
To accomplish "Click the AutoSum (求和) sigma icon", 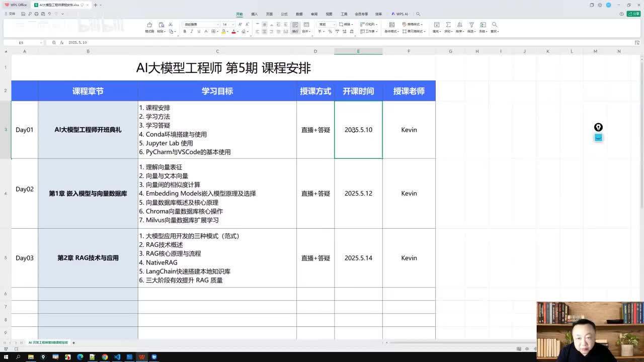I will 448,25.
